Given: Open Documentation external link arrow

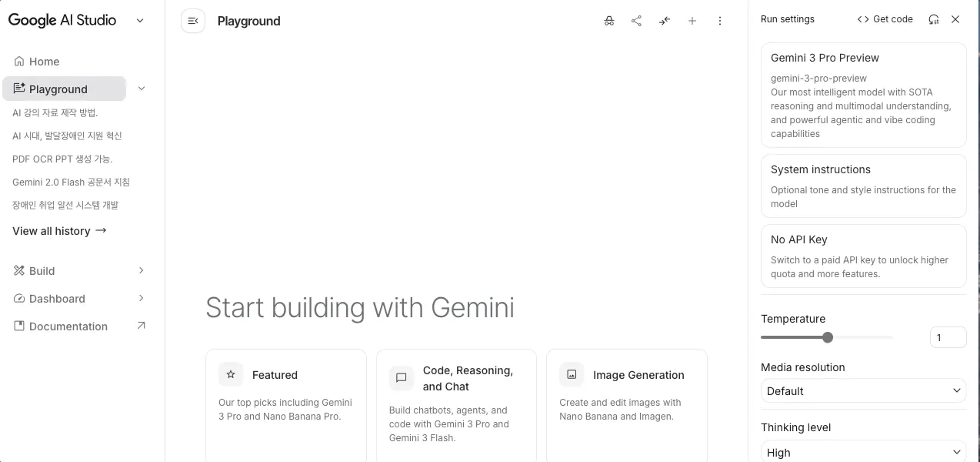Looking at the screenshot, I should tap(142, 326).
